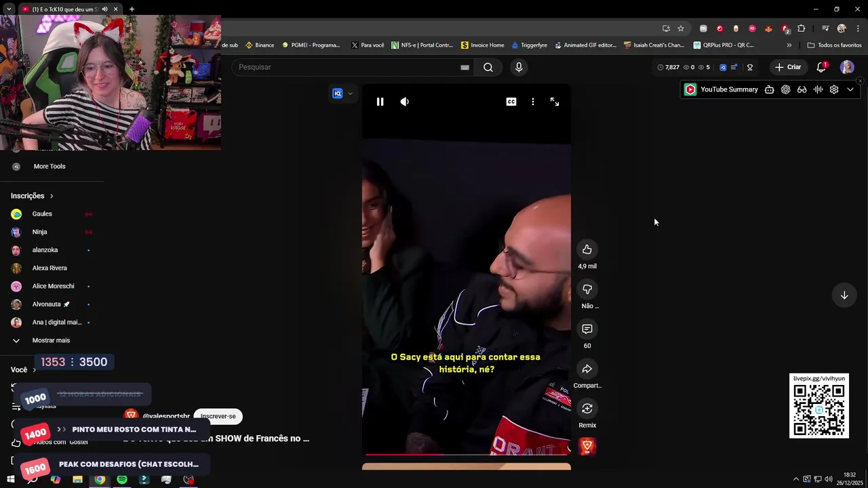Viewport: 868px width, 488px height.
Task: Expand subscriptions with Mostrar mais
Action: tap(52, 340)
